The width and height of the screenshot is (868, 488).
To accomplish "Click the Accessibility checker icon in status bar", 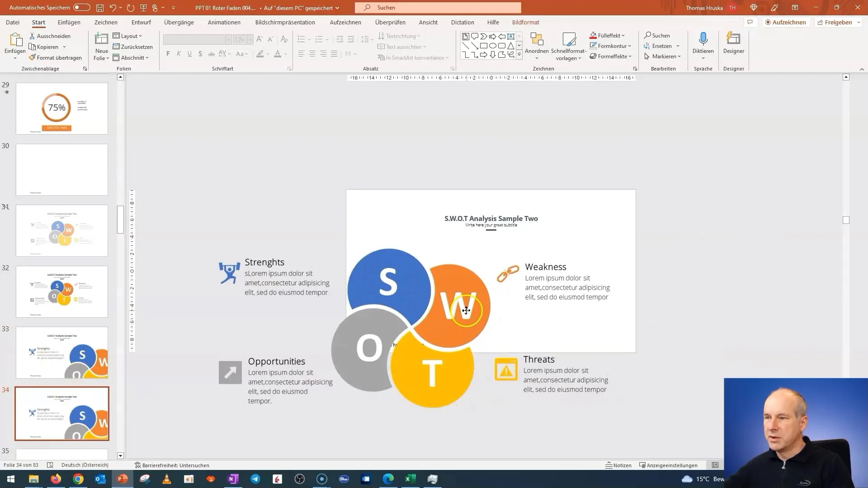I will tap(137, 465).
